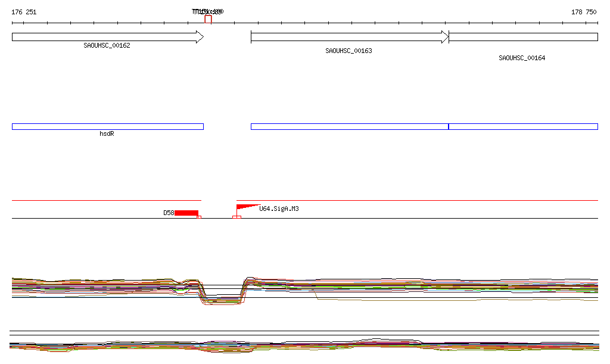Click the end coordinate 178 750
Screen dimensions: 610x364
click(584, 12)
